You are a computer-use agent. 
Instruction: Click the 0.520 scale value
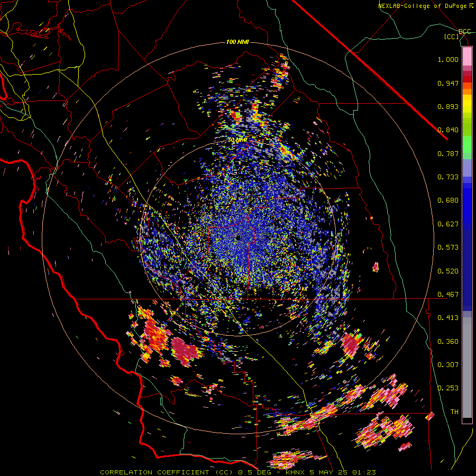tap(448, 271)
